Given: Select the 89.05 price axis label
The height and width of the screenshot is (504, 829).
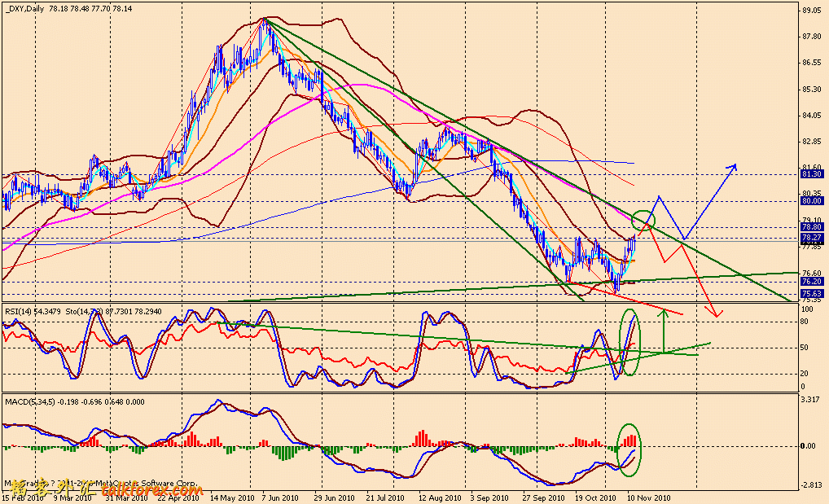Looking at the screenshot, I should [x=812, y=11].
